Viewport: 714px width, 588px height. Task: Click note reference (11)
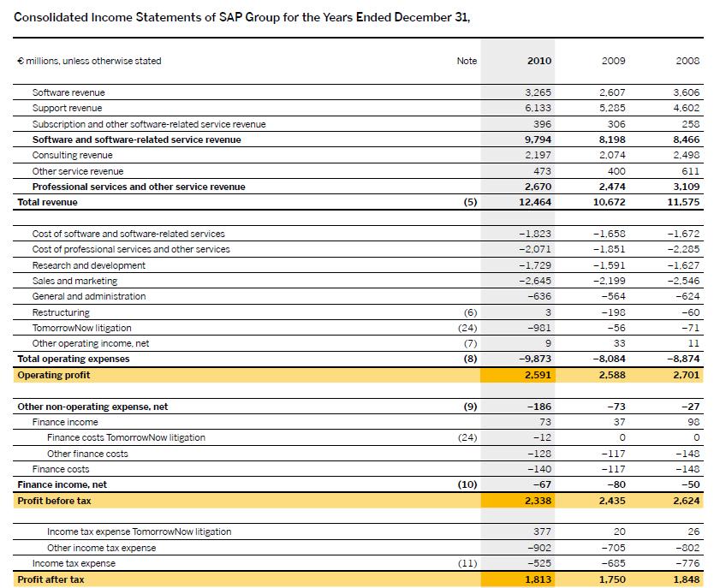pos(467,563)
